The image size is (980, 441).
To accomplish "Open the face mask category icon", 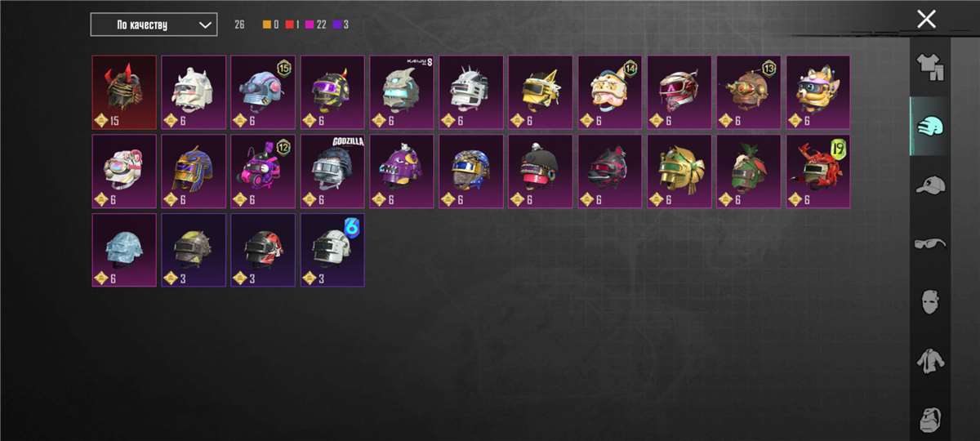I will [929, 303].
